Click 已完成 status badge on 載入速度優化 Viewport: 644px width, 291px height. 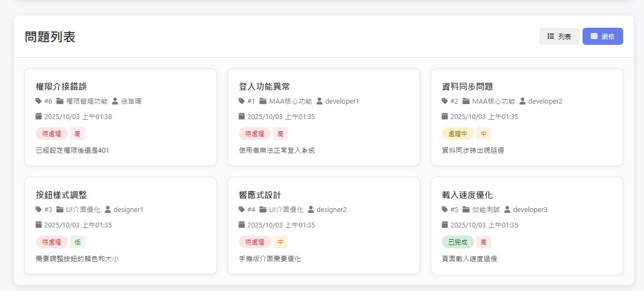tap(457, 242)
